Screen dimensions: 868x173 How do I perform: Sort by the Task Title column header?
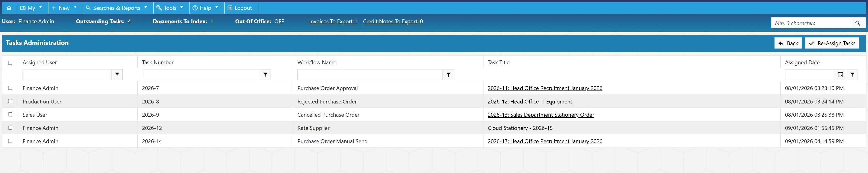click(498, 62)
